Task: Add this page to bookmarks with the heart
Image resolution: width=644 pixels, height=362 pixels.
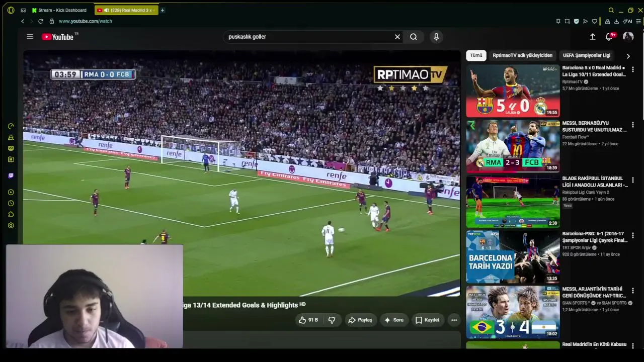Action: (x=594, y=21)
